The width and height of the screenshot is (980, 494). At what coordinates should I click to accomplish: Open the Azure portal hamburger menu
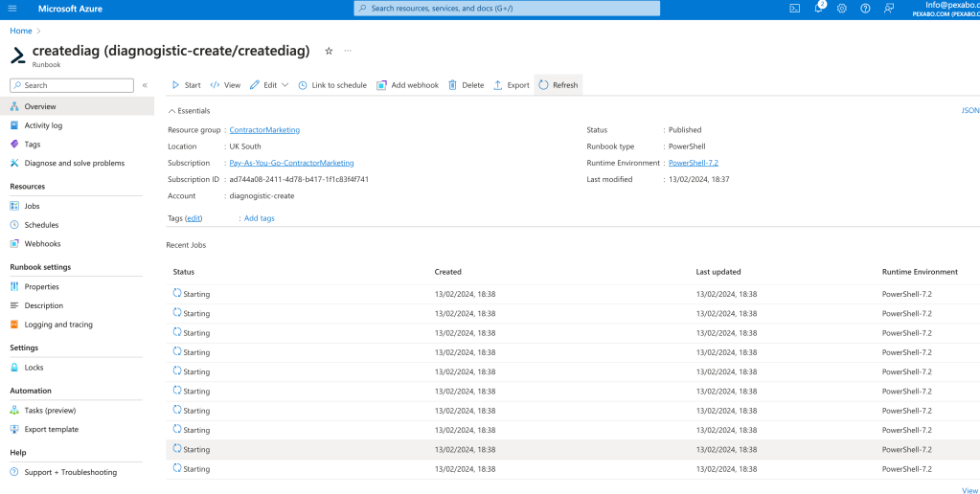coord(12,9)
